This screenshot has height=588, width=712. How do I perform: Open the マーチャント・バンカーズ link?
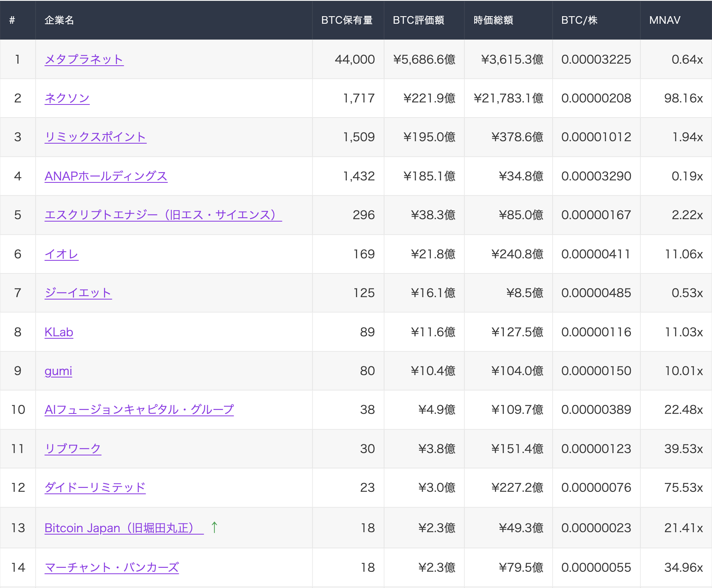pos(112,567)
